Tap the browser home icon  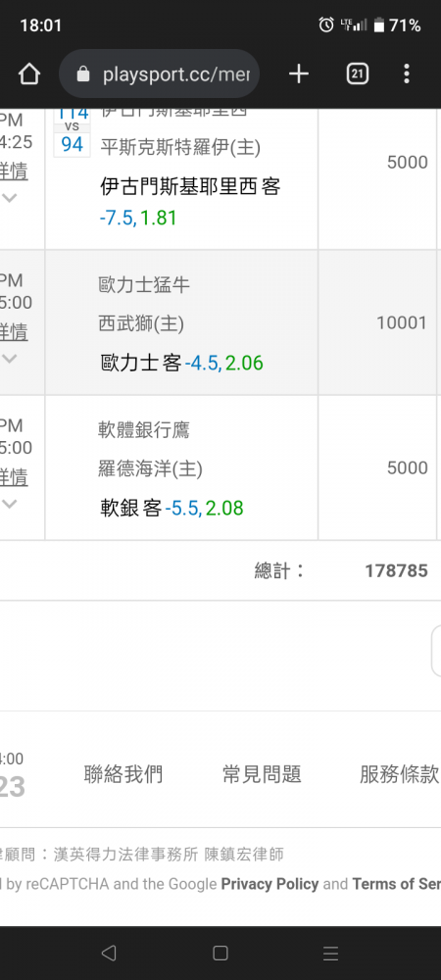(29, 74)
